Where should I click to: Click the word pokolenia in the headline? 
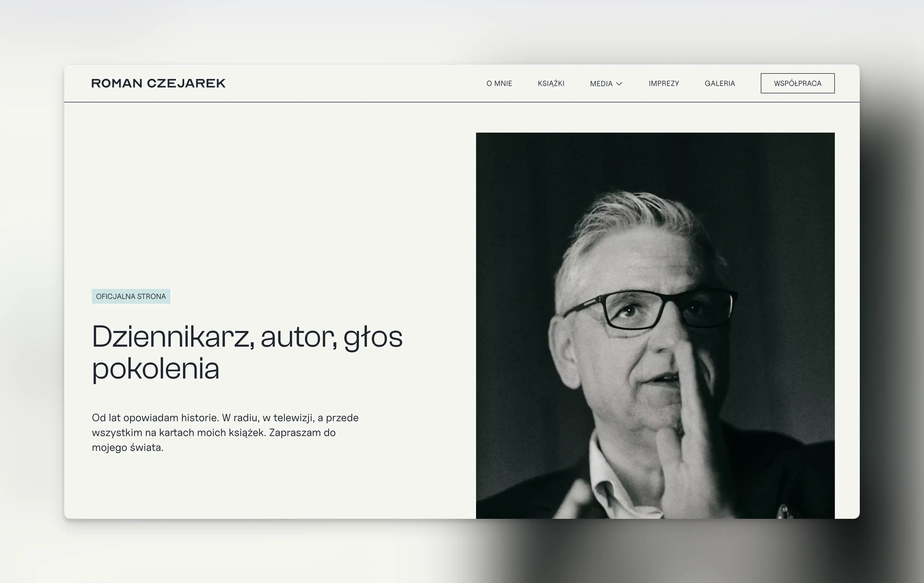coord(156,369)
